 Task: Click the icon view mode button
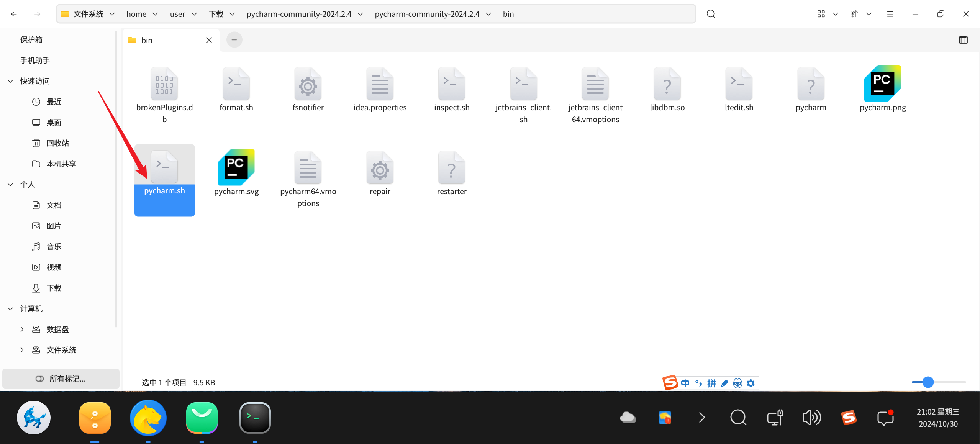tap(821, 14)
